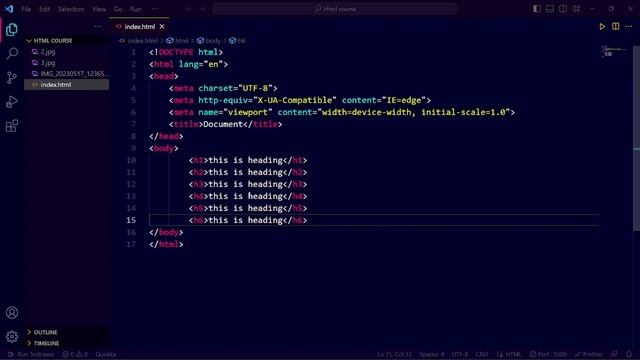640x360 pixels.
Task: Click UTF-8 encoding in status bar
Action: [460, 354]
